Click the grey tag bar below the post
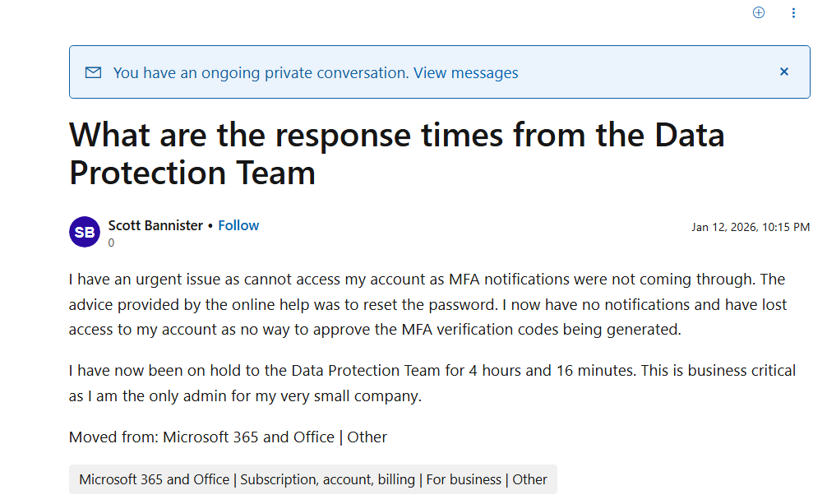The height and width of the screenshot is (504, 827). 312,479
